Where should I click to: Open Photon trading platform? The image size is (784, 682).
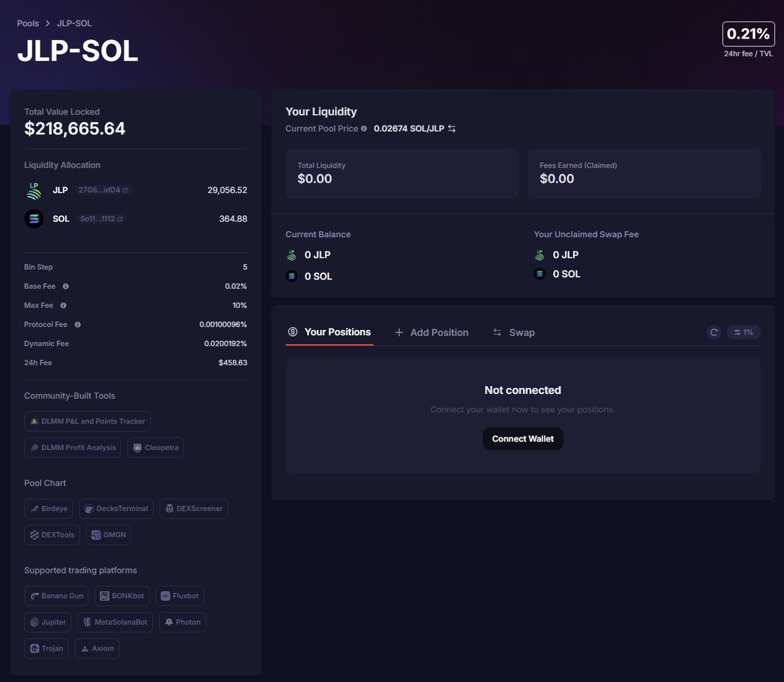click(x=182, y=622)
